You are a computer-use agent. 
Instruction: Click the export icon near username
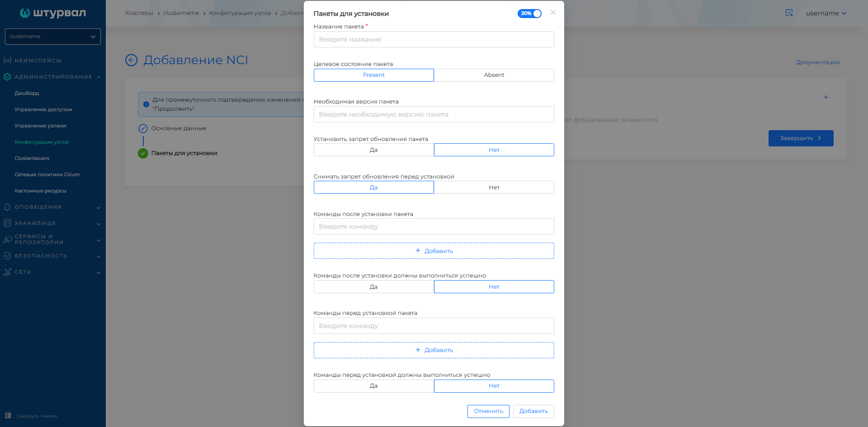789,13
